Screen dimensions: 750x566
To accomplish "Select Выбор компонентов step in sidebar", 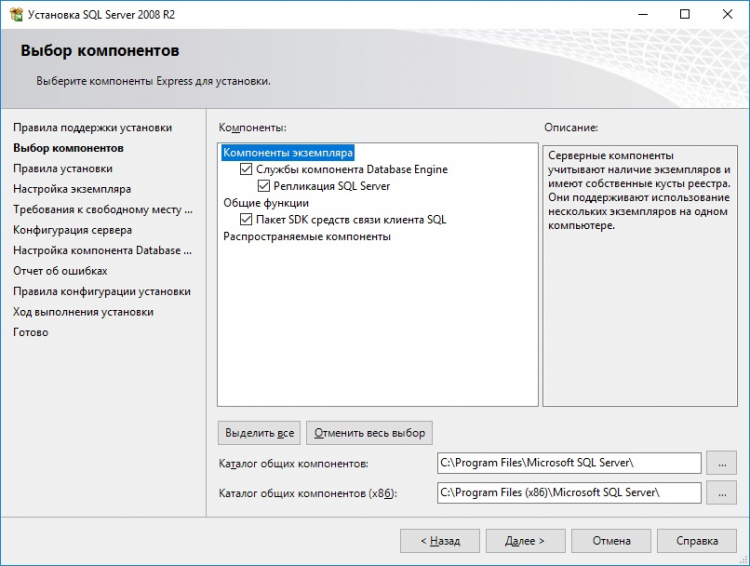I will point(68,148).
